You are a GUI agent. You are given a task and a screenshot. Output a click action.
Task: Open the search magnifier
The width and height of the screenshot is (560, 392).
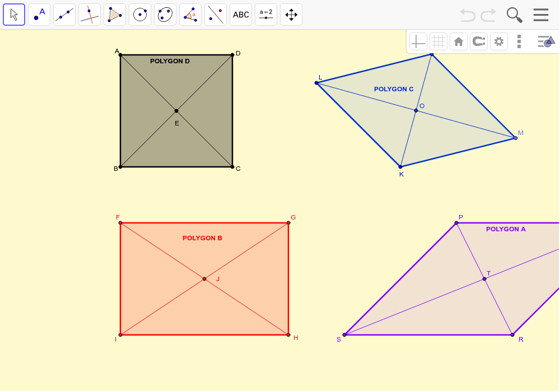[514, 15]
